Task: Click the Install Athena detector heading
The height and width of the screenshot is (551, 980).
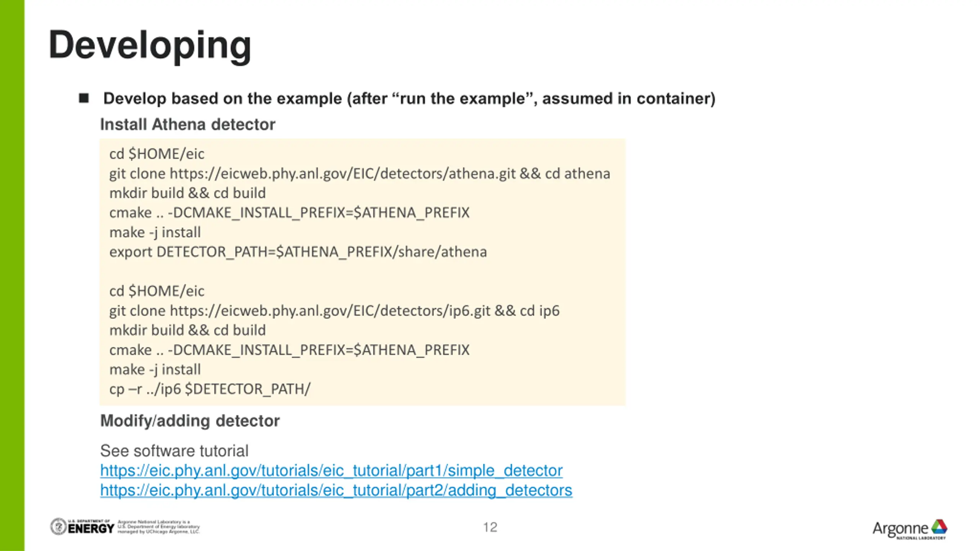Action: pyautogui.click(x=188, y=124)
